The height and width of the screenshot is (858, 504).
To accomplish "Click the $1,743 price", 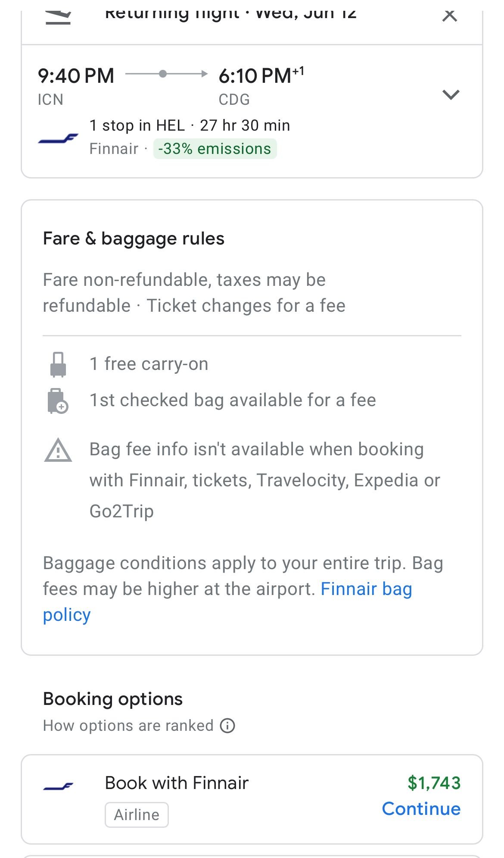I will (x=434, y=783).
